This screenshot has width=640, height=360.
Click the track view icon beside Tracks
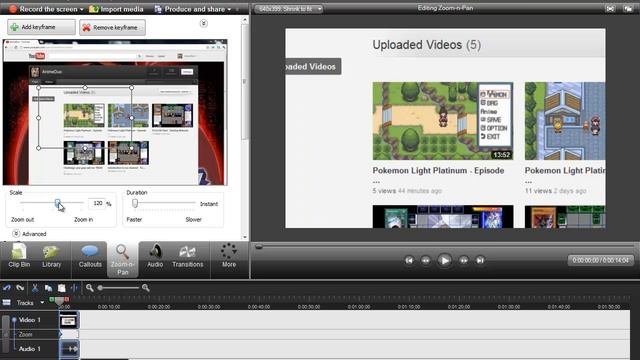coord(7,302)
